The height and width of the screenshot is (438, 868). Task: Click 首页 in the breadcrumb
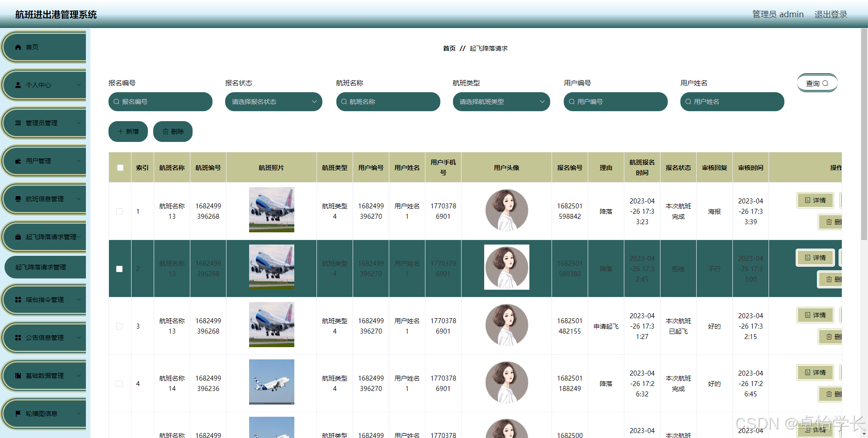(449, 48)
